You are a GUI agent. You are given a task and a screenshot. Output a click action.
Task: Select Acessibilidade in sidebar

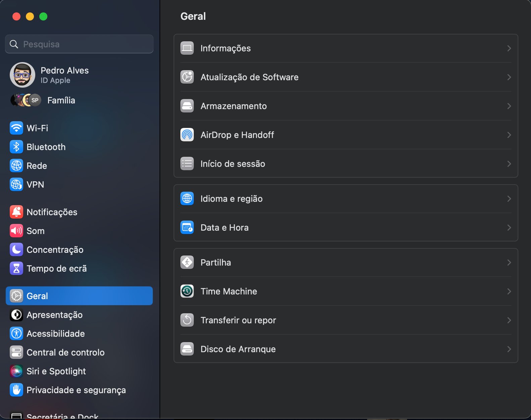click(x=79, y=333)
